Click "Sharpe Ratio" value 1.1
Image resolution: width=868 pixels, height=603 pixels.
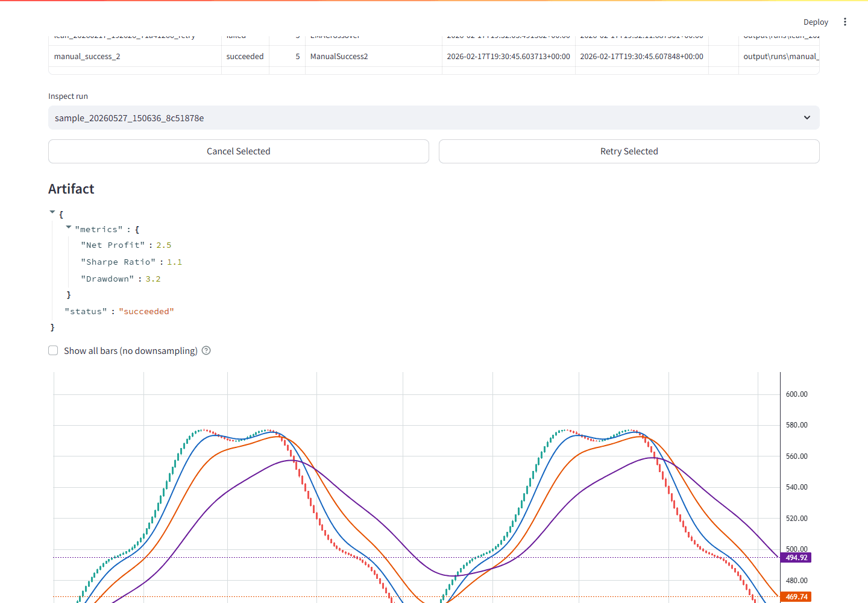tap(175, 262)
